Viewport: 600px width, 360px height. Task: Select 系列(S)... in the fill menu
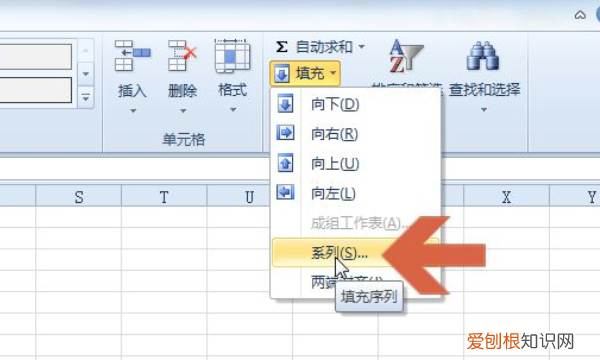coord(355,252)
